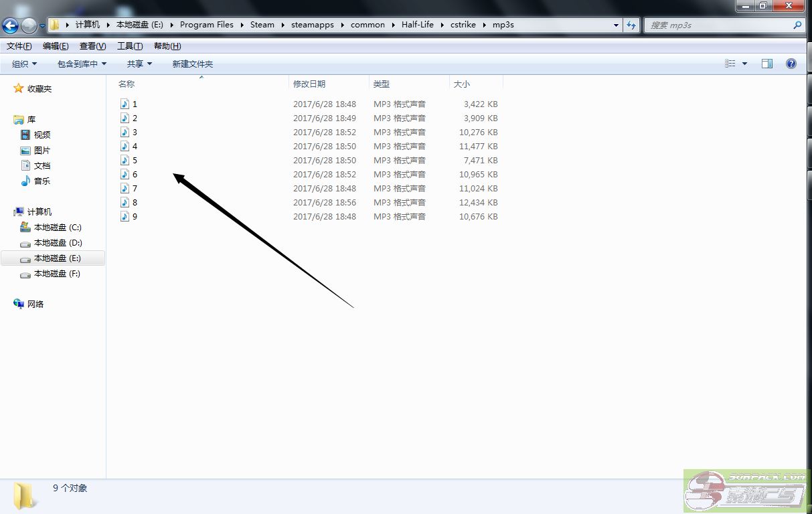Click the 3,422 KB size cell

[481, 104]
